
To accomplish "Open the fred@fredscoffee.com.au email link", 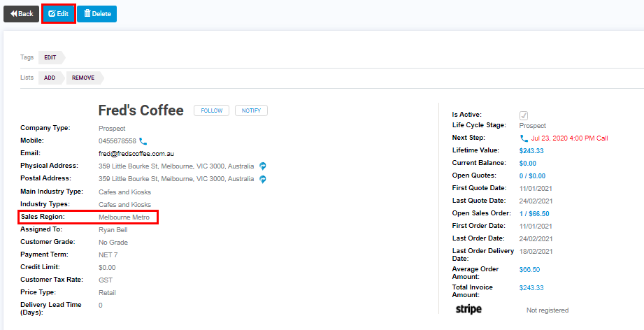I will (136, 154).
